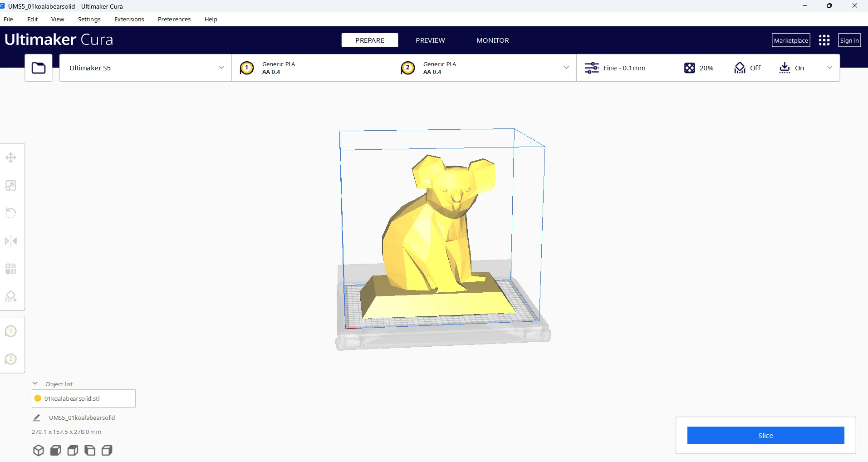Open the Help menu

coord(211,19)
